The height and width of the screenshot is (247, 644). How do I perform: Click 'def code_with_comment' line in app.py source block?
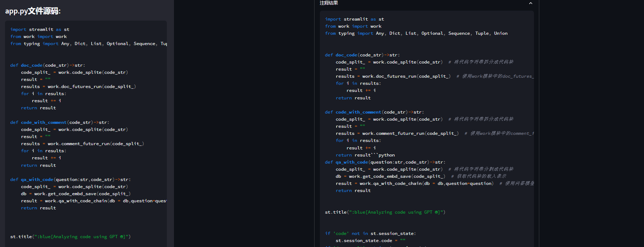click(x=60, y=122)
